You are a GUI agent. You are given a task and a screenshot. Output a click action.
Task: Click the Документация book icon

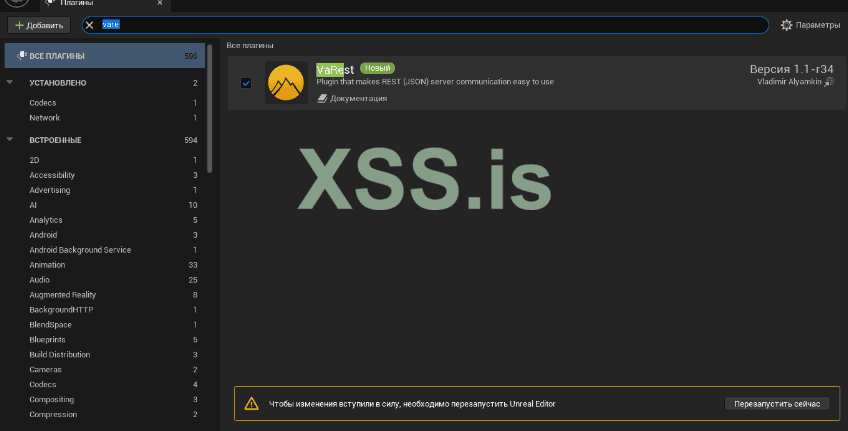322,98
